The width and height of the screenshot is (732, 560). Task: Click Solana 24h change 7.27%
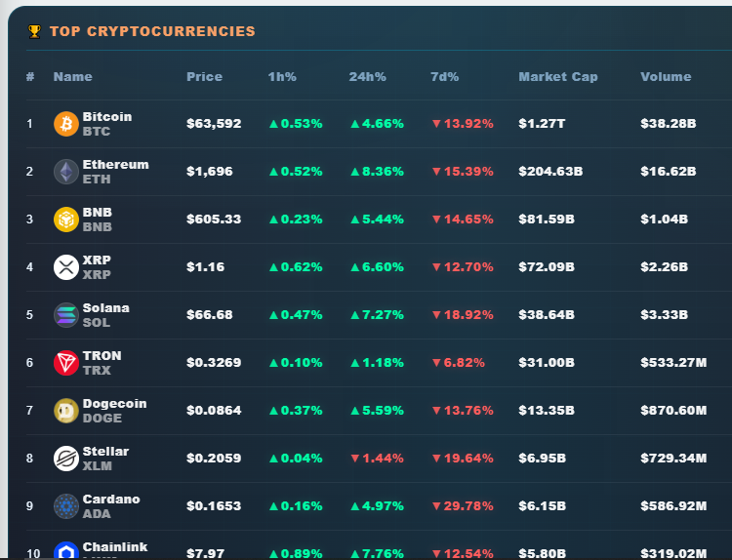click(x=377, y=315)
